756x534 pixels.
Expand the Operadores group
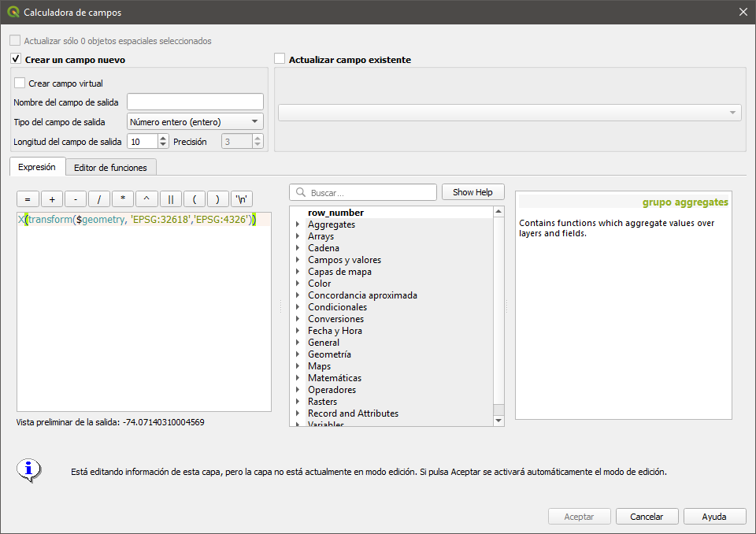tap(298, 390)
